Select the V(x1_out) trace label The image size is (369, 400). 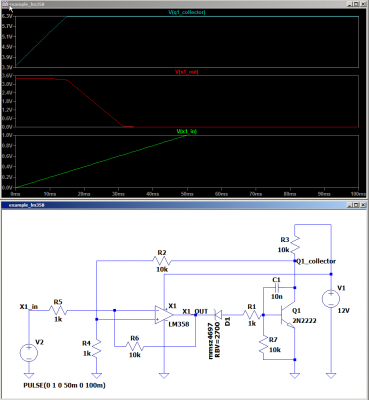[187, 72]
